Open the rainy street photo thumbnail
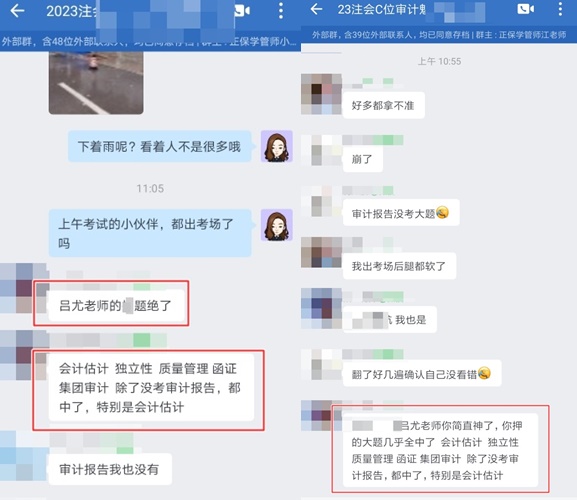Viewport: 577px width, 500px height. (96, 83)
